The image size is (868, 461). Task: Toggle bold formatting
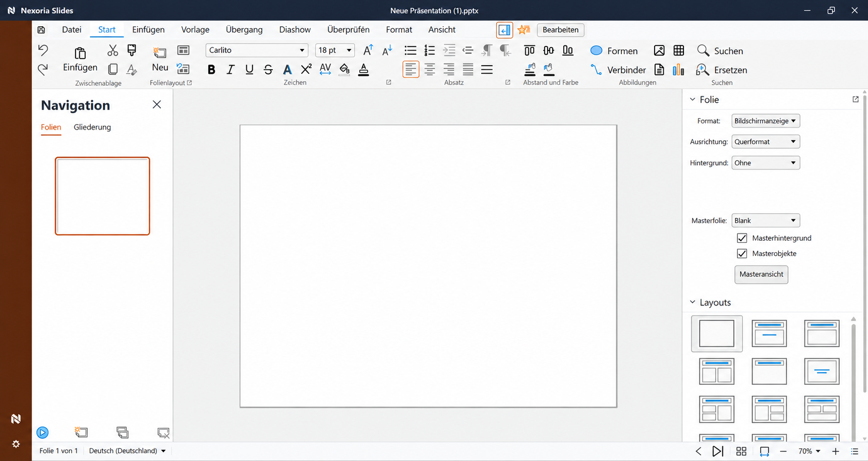[211, 70]
